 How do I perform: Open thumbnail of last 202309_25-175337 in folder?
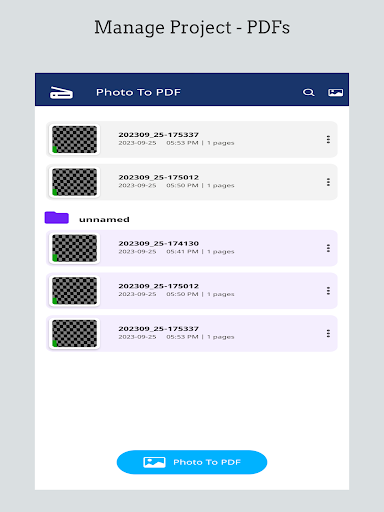pyautogui.click(x=74, y=333)
